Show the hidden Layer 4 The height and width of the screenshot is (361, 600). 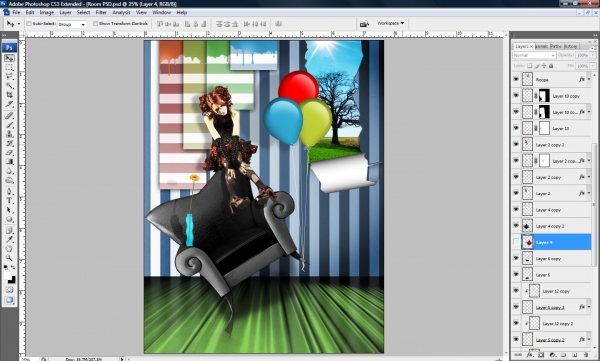click(x=516, y=242)
